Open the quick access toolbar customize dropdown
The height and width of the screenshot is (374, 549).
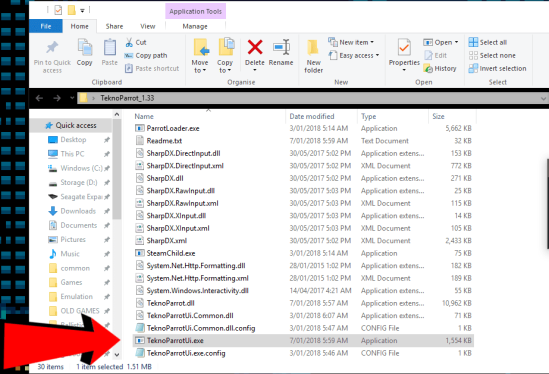(82, 11)
